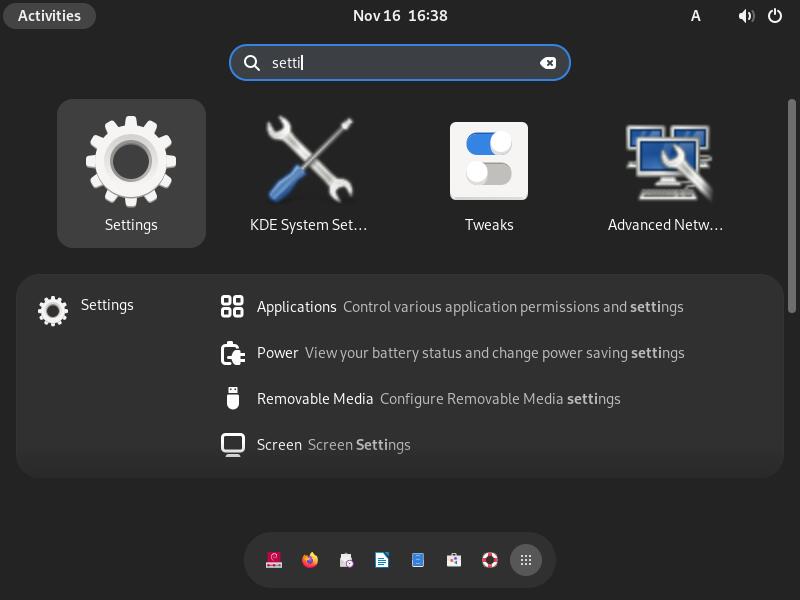800x600 pixels.
Task: Click 'View your battery status' description text
Action: (x=494, y=353)
